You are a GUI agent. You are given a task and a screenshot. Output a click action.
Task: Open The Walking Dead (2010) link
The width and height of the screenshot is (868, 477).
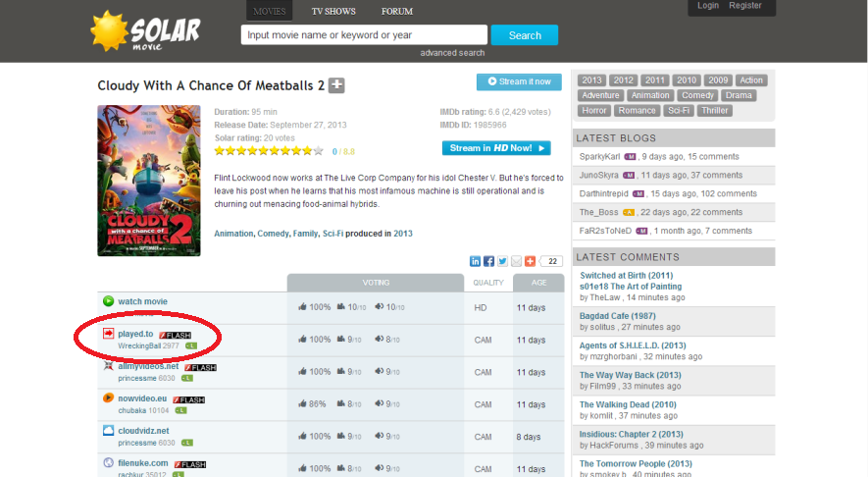click(x=628, y=404)
